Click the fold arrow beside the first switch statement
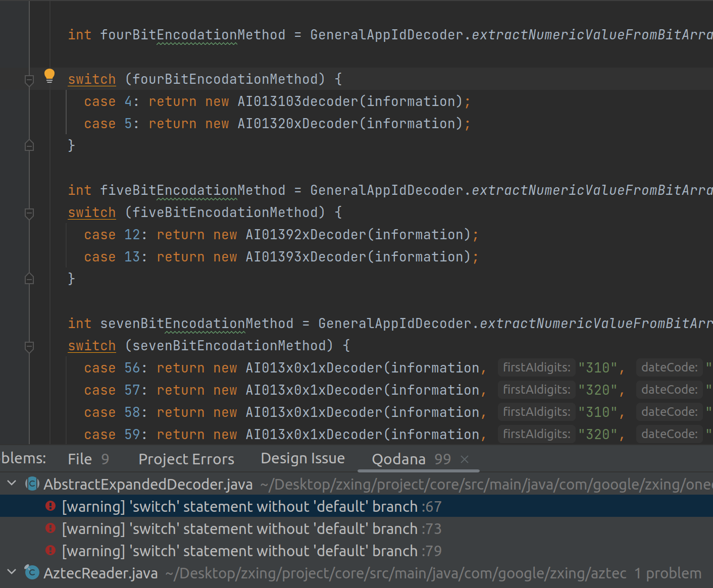 tap(29, 80)
